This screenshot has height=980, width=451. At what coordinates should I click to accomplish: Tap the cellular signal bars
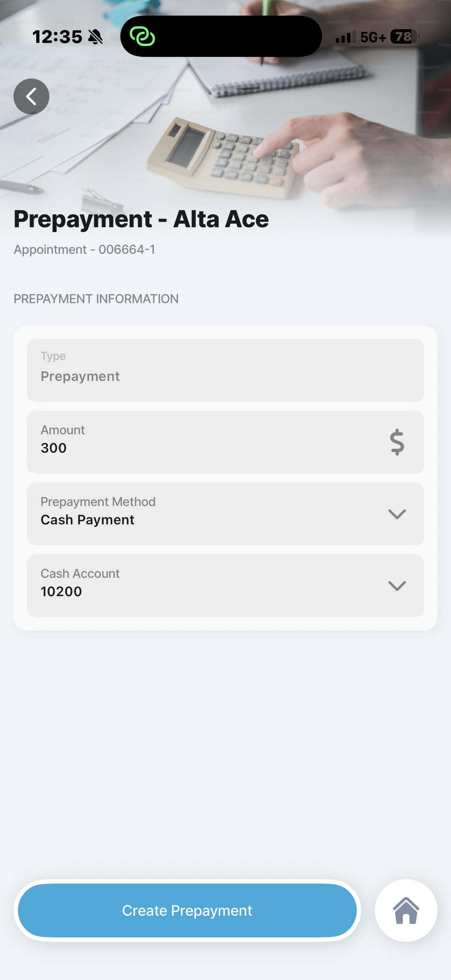pyautogui.click(x=345, y=37)
